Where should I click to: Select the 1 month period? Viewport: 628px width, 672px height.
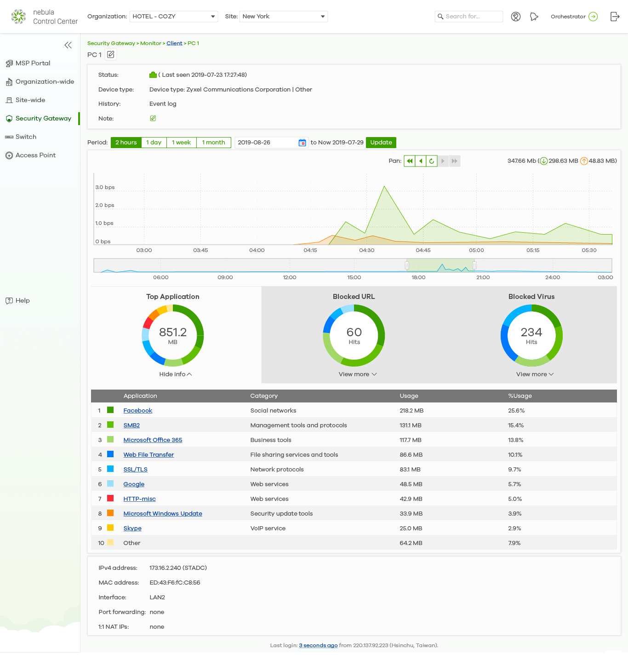[214, 143]
